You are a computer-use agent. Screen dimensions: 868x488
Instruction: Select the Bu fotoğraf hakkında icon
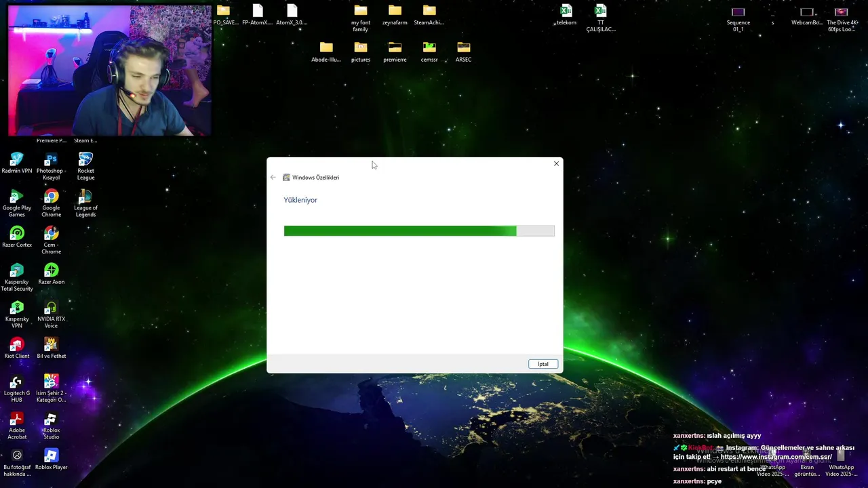coord(17,462)
